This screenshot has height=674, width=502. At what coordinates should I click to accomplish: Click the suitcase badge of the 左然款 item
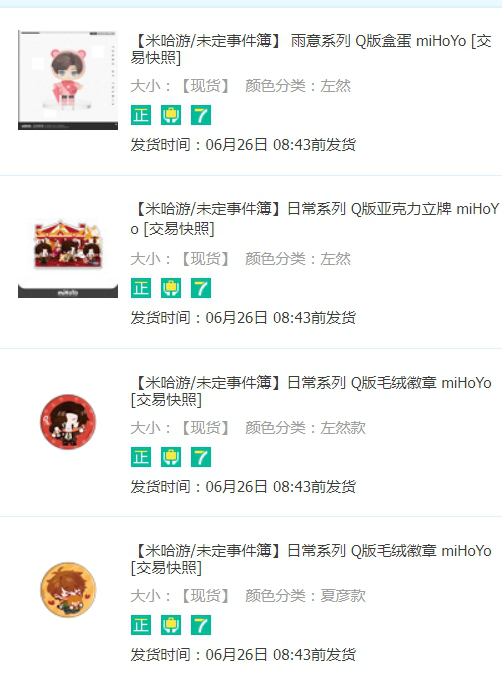pos(171,457)
